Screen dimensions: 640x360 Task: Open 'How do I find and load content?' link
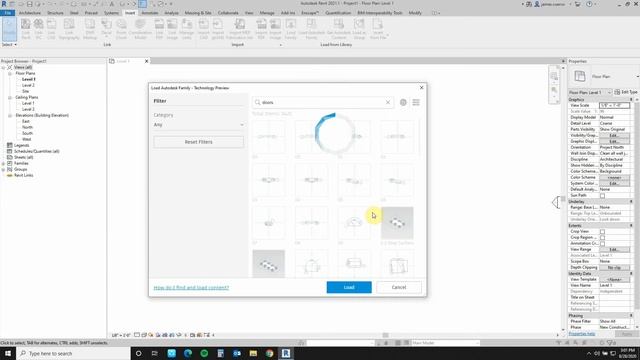pyautogui.click(x=191, y=288)
